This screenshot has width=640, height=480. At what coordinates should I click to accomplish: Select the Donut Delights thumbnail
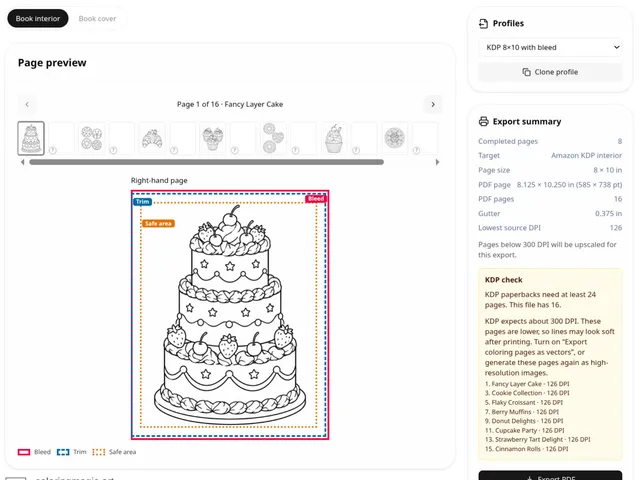[273, 138]
